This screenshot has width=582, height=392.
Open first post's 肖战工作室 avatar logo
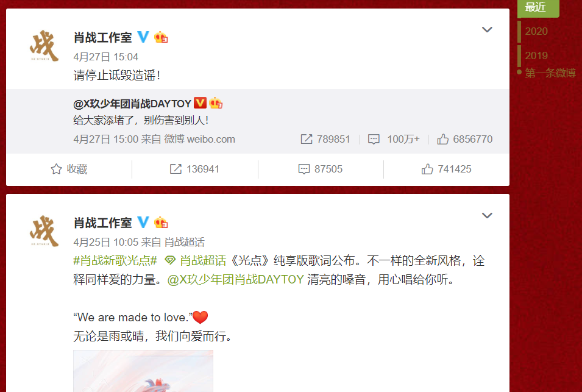coord(44,45)
